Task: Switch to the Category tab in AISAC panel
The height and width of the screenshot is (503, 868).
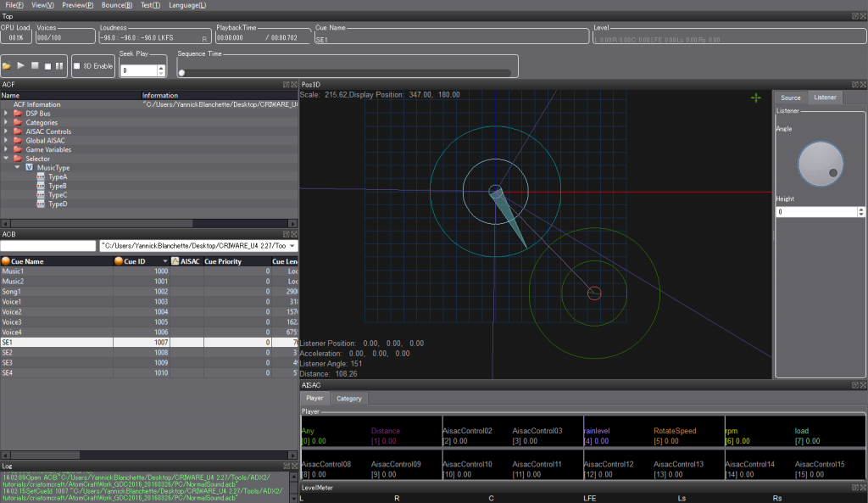Action: [x=349, y=398]
